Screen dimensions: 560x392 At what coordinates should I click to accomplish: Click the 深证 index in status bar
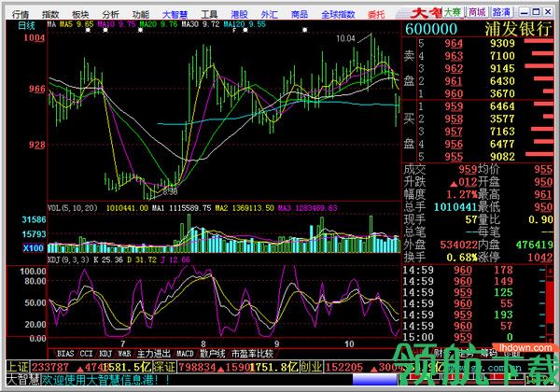[164, 367]
